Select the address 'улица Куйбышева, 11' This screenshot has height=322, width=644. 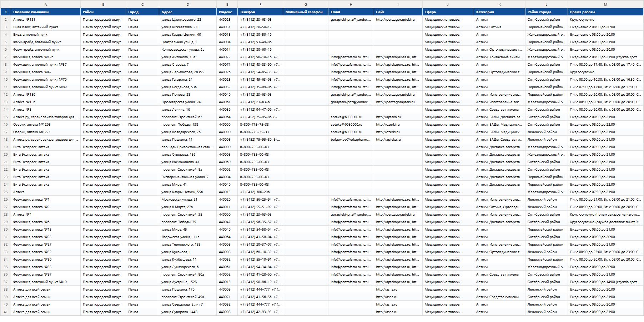(x=188, y=260)
